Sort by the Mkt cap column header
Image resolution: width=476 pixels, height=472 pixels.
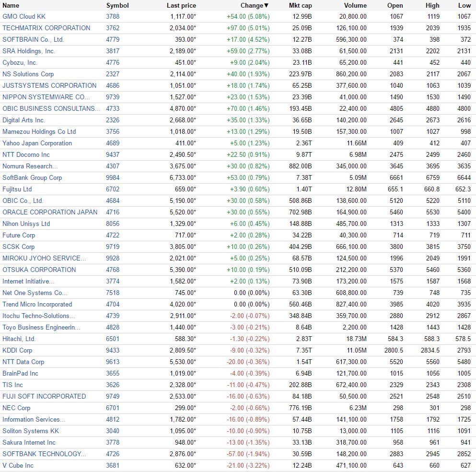pyautogui.click(x=300, y=5)
